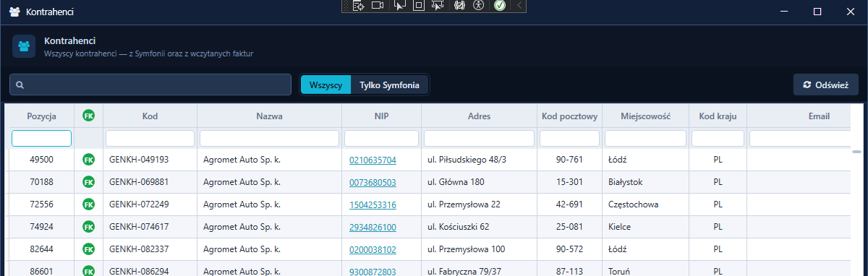Select position cell 82644
Screen dimensions: 868x276
(41, 249)
